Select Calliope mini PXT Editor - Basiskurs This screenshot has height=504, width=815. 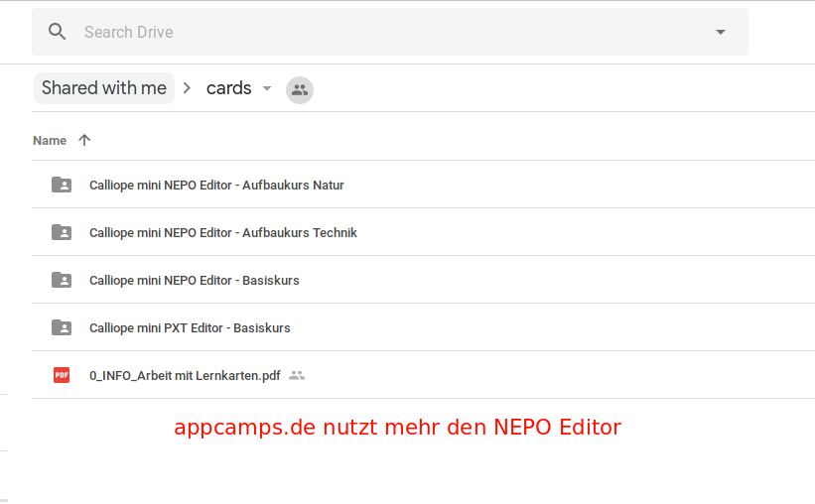pyautogui.click(x=190, y=327)
